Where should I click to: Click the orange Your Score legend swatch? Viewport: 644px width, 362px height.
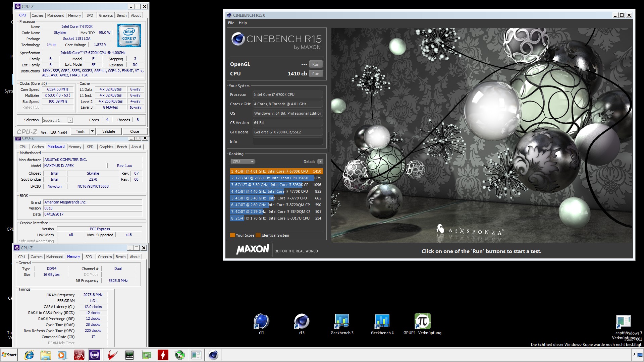[232, 235]
